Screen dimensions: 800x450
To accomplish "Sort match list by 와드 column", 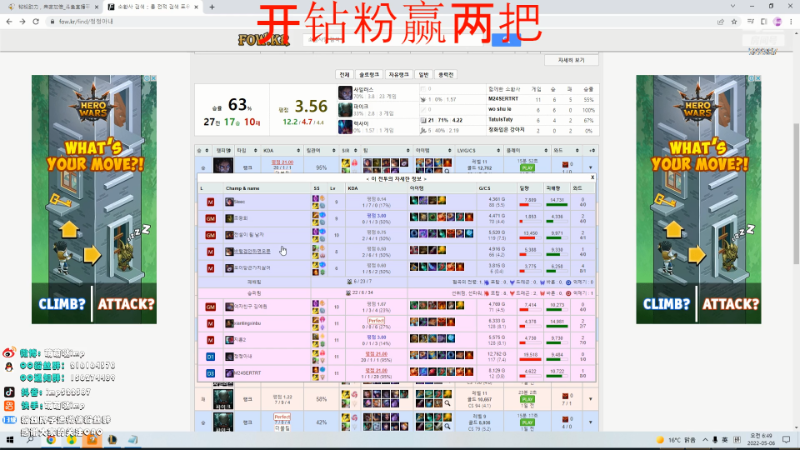I will click(x=566, y=151).
